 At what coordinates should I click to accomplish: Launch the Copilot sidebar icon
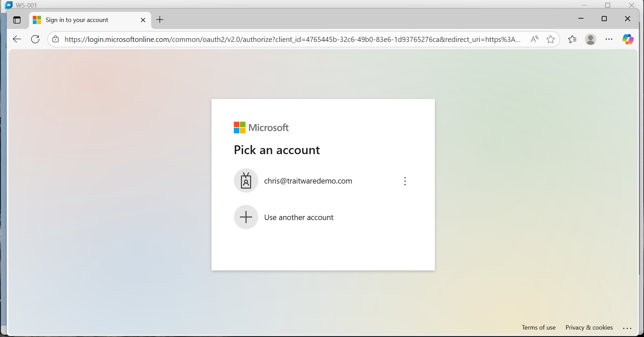click(628, 39)
